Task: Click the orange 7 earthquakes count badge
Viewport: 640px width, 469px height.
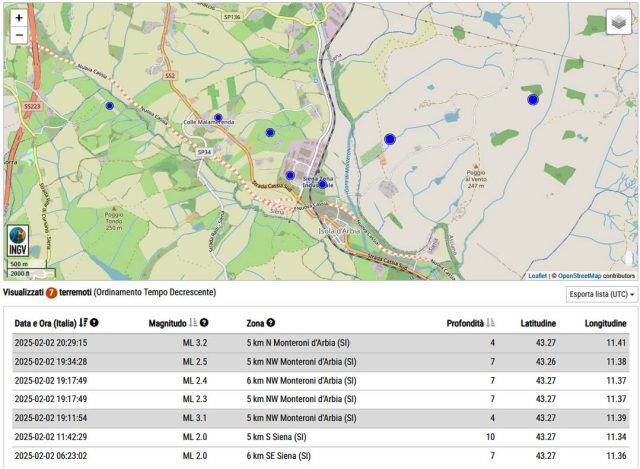Action: coord(51,293)
